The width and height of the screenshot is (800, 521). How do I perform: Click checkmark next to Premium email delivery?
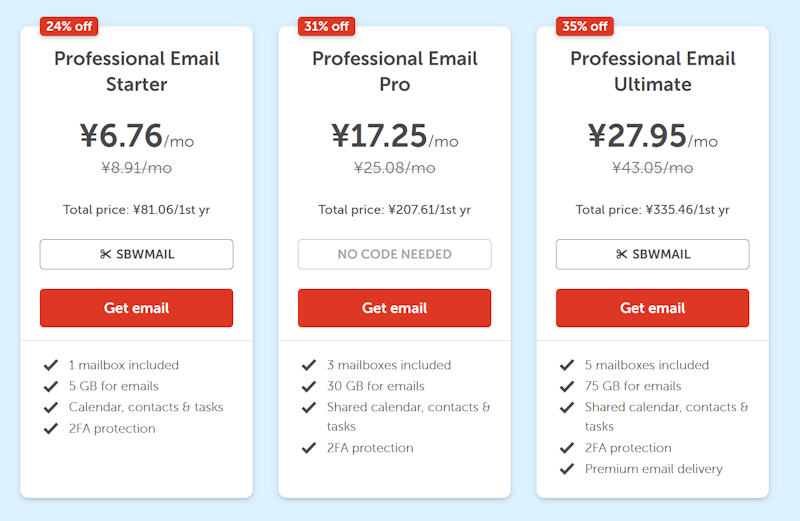pyautogui.click(x=567, y=469)
